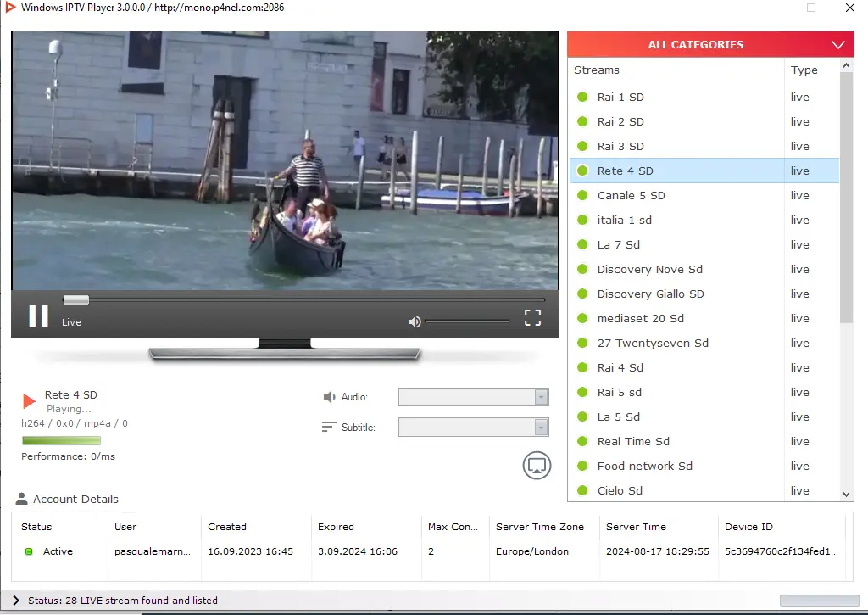Image resolution: width=868 pixels, height=615 pixels.
Task: Click the expiry date 3.09.2024 16:06
Action: point(358,551)
